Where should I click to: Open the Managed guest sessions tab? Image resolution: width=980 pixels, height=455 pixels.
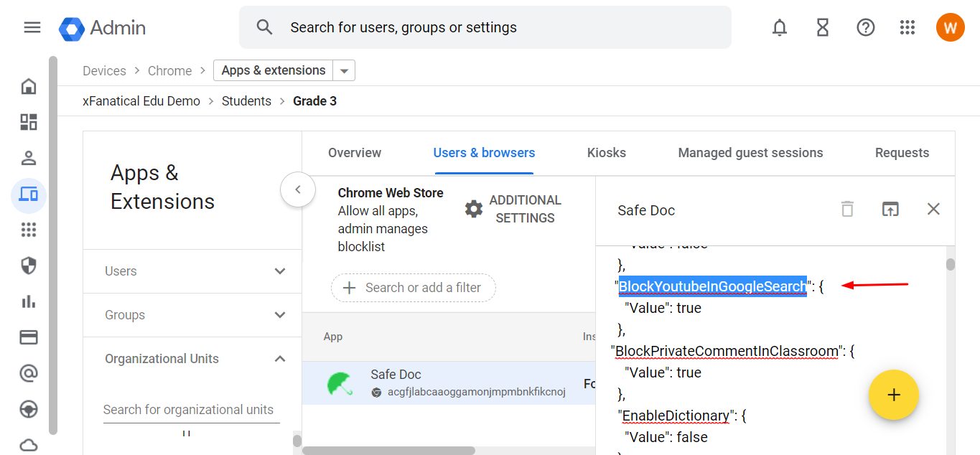(x=750, y=152)
